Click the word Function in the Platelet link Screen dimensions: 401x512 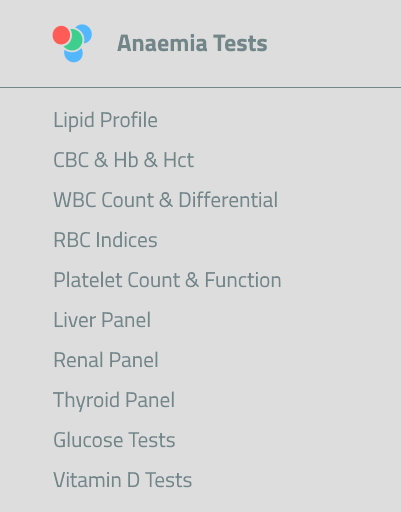pyautogui.click(x=243, y=280)
